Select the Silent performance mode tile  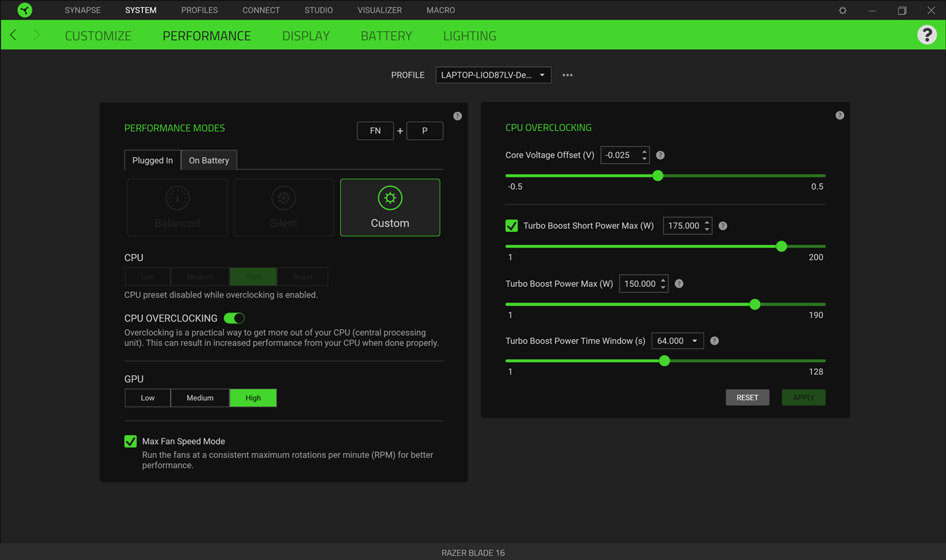tap(284, 208)
